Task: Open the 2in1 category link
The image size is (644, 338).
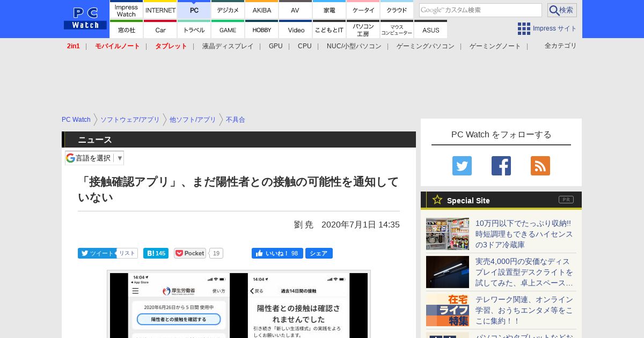Action: click(x=74, y=46)
